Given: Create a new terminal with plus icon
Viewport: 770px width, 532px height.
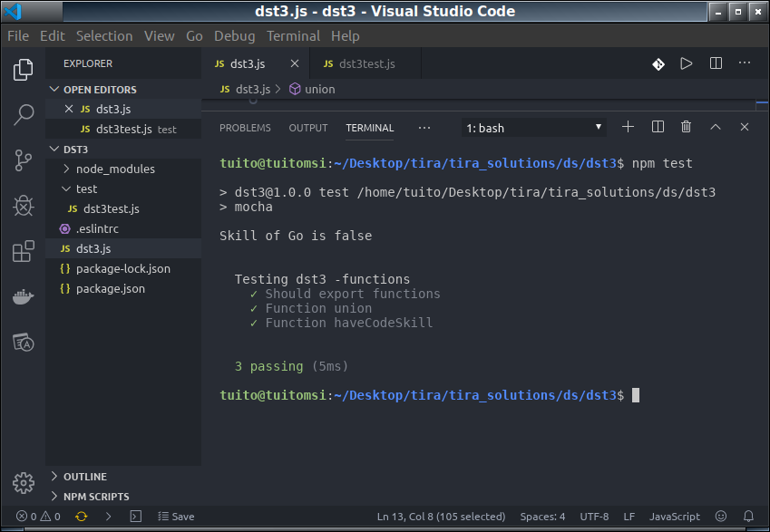Looking at the screenshot, I should click(x=628, y=127).
